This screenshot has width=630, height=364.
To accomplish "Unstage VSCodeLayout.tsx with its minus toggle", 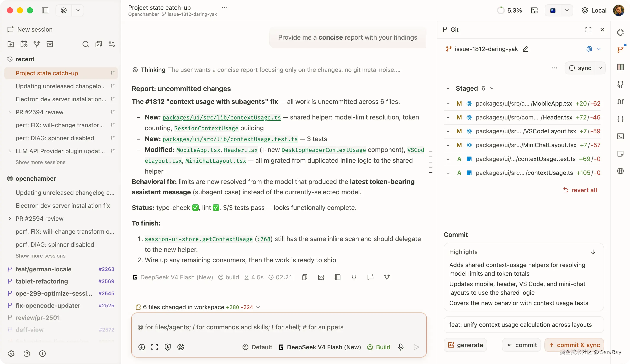I will 448,131.
